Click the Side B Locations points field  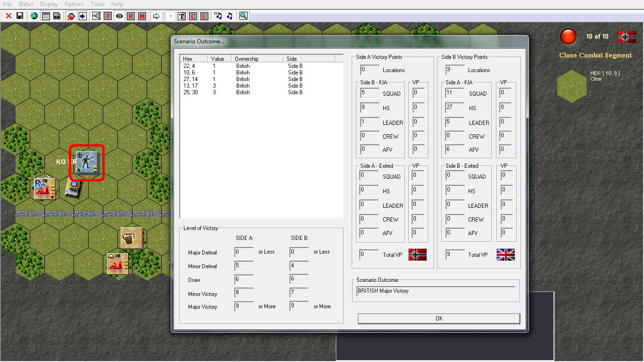tap(455, 70)
